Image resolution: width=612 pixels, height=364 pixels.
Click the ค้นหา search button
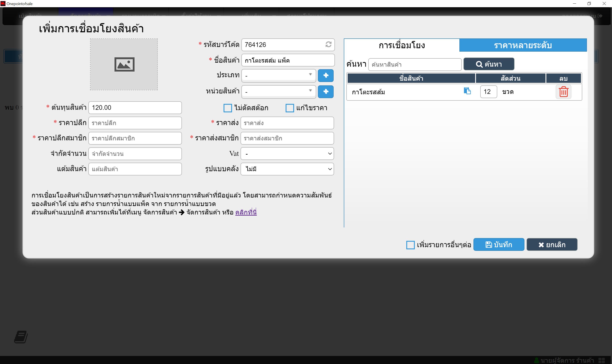(489, 64)
